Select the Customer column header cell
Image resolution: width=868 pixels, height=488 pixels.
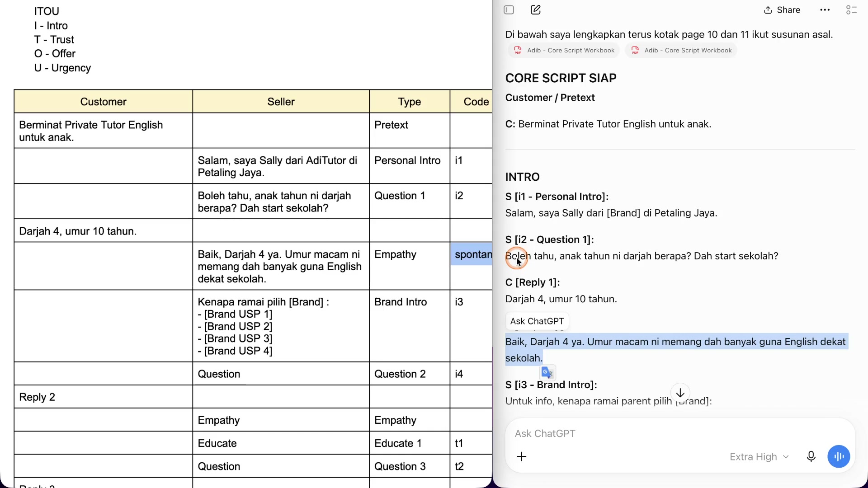coord(103,102)
